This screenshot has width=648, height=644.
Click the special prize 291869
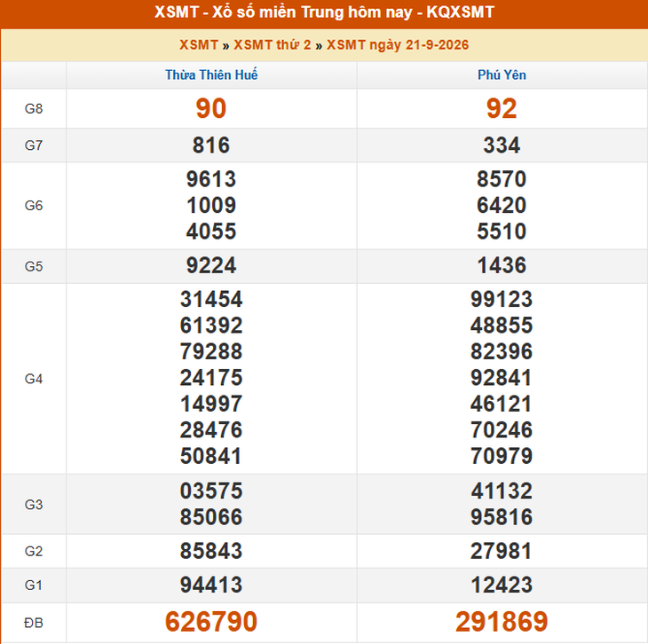pyautogui.click(x=502, y=622)
